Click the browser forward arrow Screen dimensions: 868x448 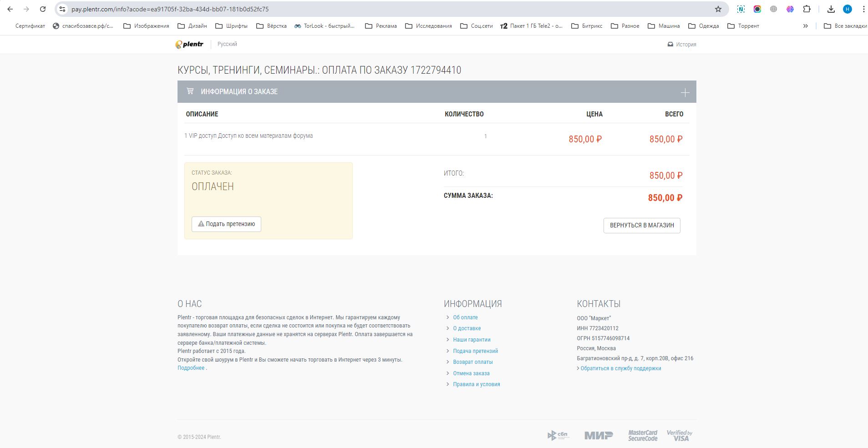coord(26,9)
